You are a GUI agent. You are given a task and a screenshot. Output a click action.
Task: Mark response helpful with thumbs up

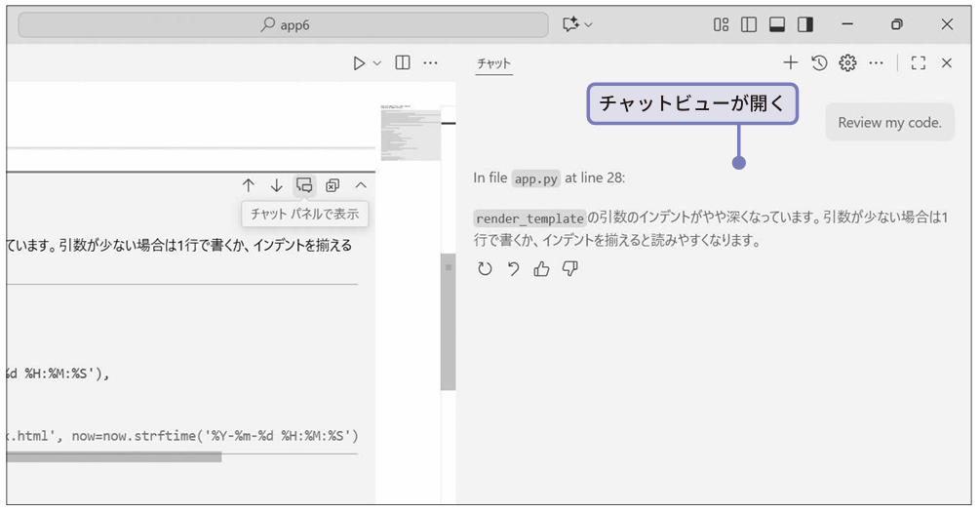(x=541, y=269)
